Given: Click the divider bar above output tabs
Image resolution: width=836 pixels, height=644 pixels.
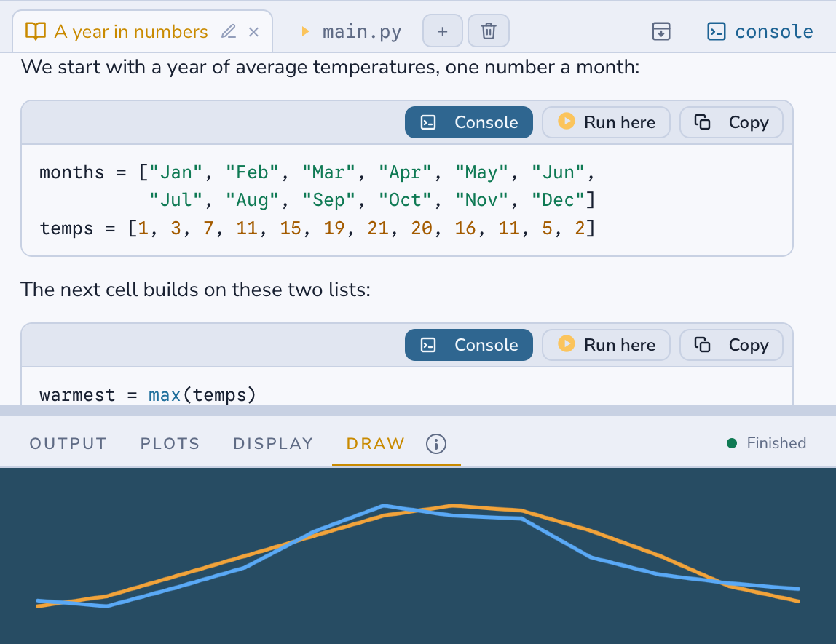Looking at the screenshot, I should 418,410.
